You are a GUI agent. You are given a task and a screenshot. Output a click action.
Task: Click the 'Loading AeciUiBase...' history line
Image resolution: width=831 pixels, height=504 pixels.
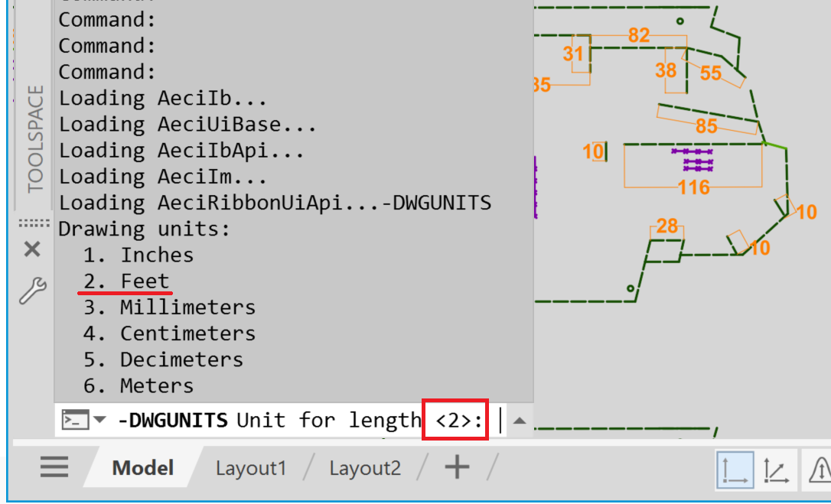187,125
